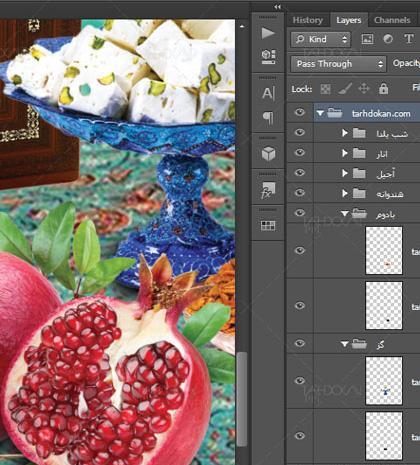Collapse the بادوم group
This screenshot has height=465, width=420.
[x=345, y=213]
